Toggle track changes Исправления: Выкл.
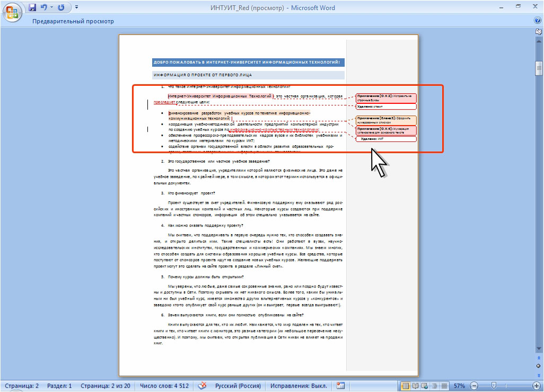 pos(299,386)
